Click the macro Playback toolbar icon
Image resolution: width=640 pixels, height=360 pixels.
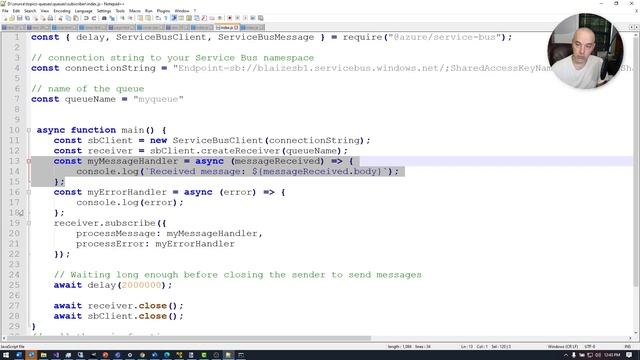[245, 18]
